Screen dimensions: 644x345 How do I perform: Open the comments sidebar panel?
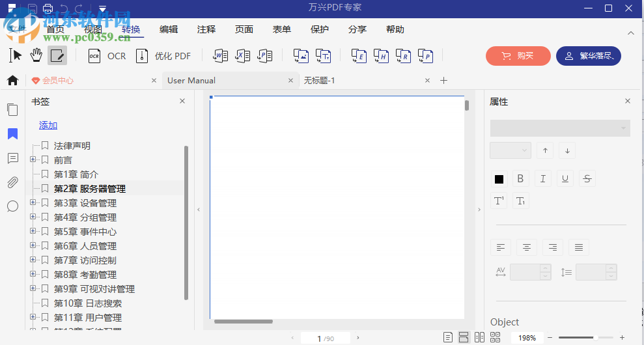click(13, 158)
